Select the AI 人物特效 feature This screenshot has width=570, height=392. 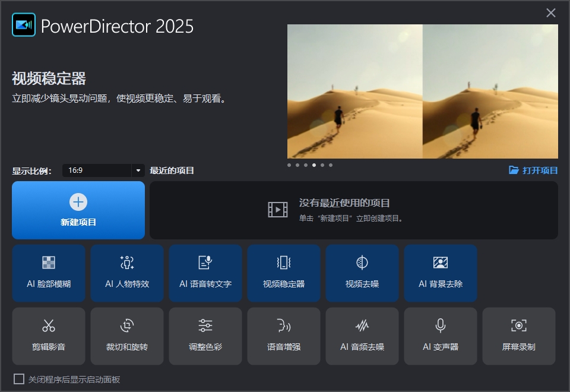click(127, 273)
